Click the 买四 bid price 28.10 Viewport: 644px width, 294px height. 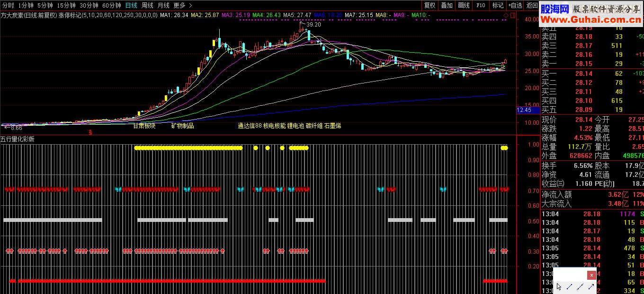pos(583,101)
